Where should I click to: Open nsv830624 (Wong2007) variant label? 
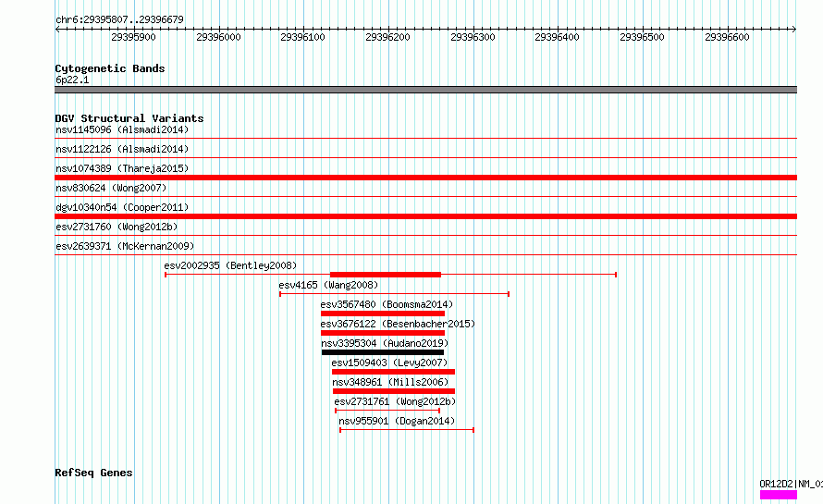[x=111, y=188]
